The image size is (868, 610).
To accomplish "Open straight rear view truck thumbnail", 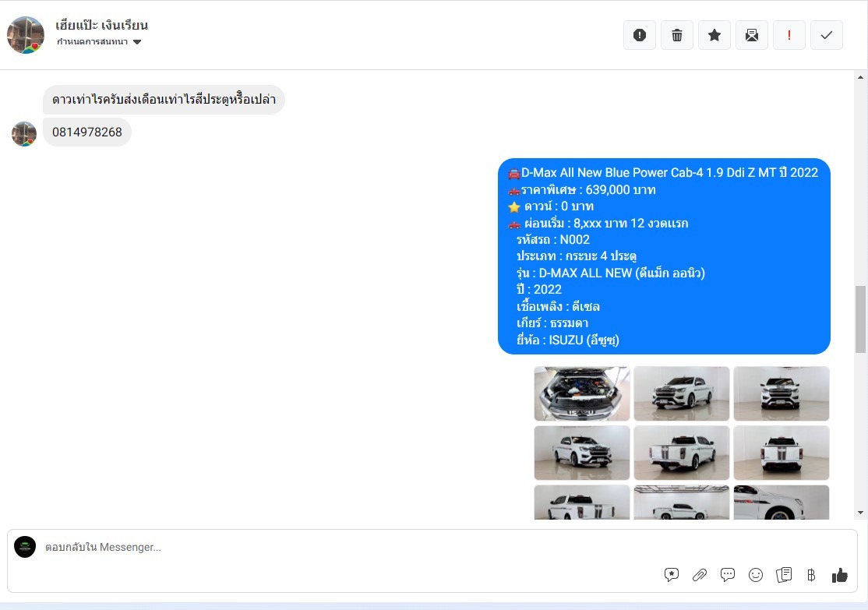I will pos(781,453).
